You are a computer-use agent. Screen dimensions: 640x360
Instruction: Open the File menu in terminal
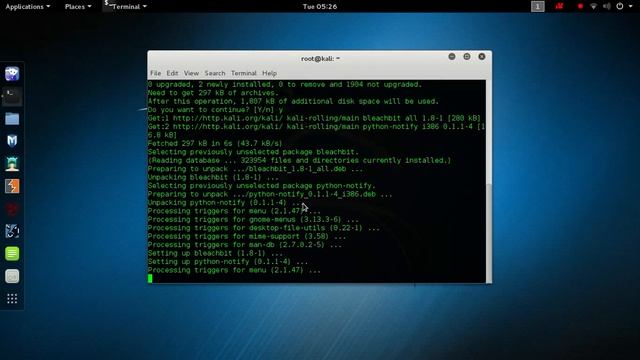156,73
